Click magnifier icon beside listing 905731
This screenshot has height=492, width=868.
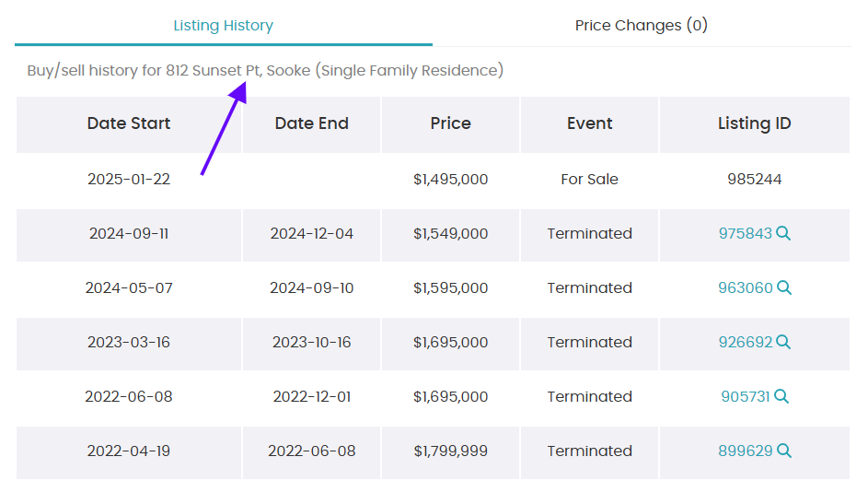(781, 396)
